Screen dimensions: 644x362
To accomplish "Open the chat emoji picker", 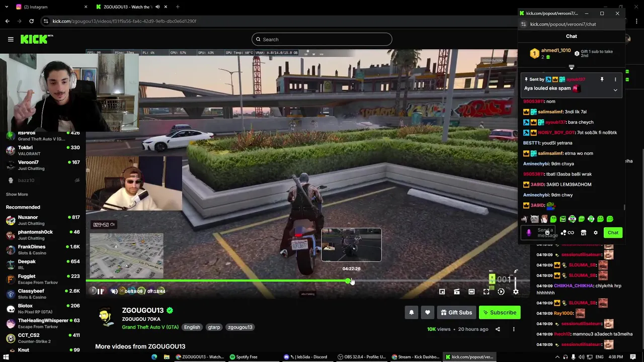I will click(x=547, y=233).
